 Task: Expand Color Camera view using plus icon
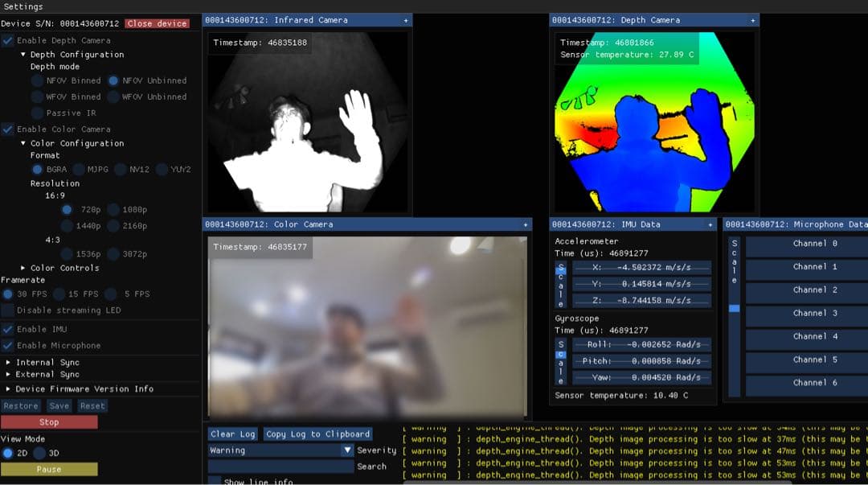526,224
